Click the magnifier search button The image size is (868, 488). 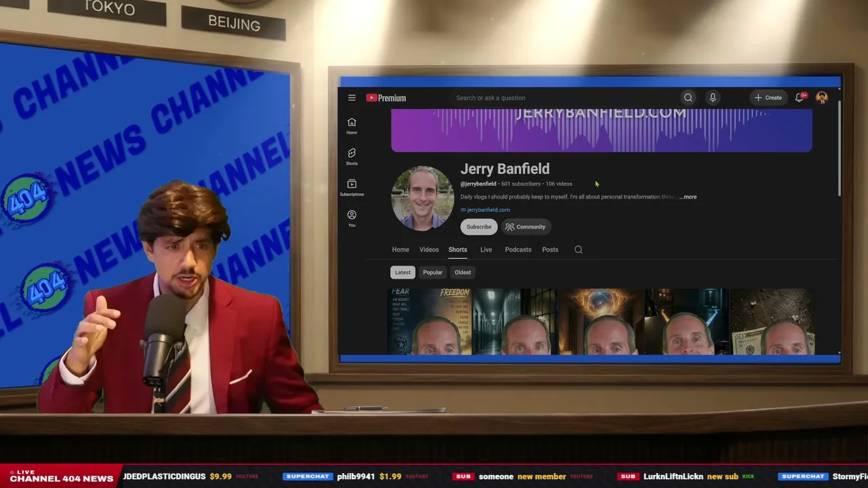point(688,98)
